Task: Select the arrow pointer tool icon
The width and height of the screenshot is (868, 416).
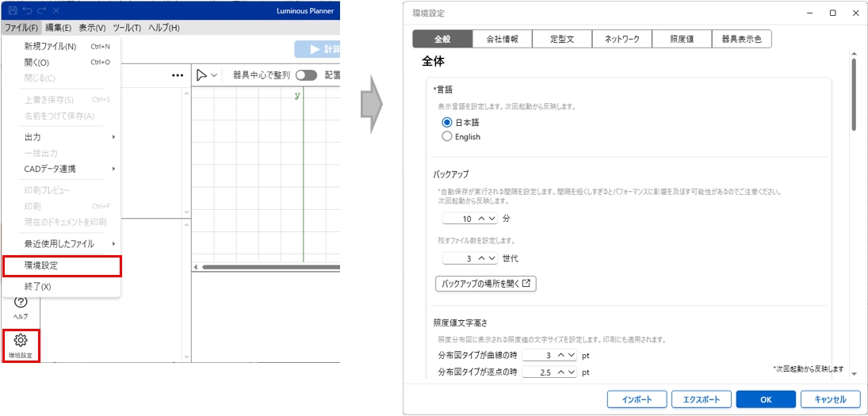Action: tap(201, 75)
